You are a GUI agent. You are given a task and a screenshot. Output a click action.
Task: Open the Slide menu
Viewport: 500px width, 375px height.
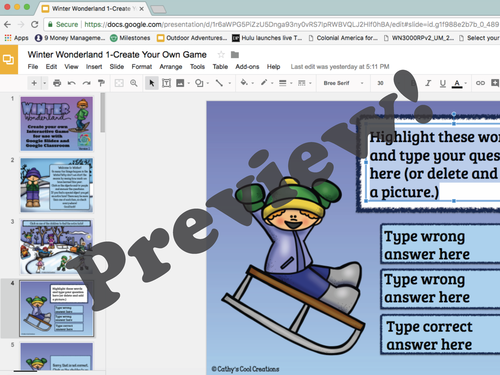(x=117, y=67)
